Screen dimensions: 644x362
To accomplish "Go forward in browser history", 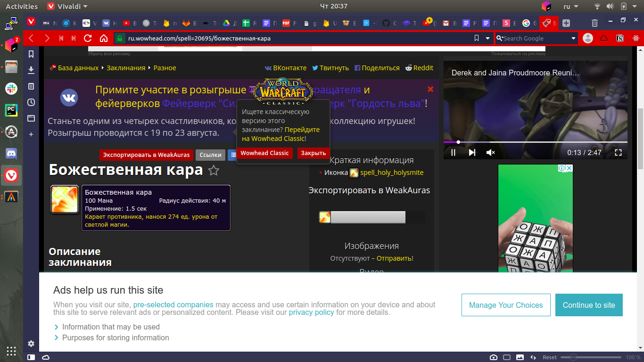I will pos(47,38).
